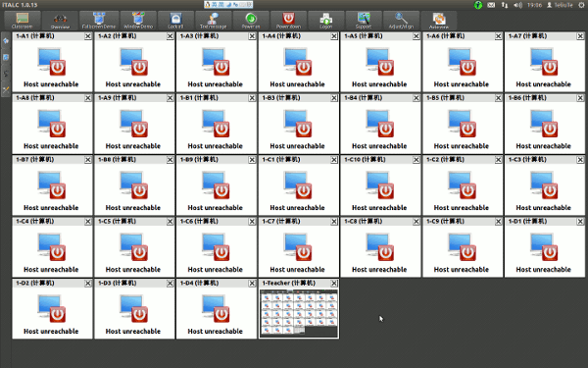Click the powered-off monitor icon in 1-A3
Viewport: 588px width, 368px height.
click(216, 62)
